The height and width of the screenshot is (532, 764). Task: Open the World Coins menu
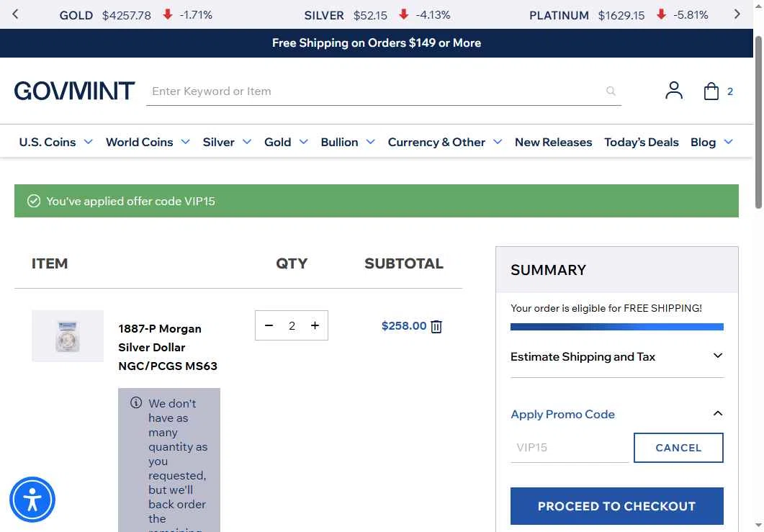point(140,142)
